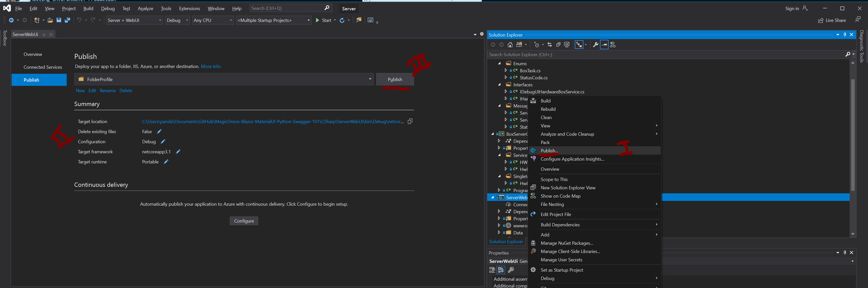868x288 pixels.
Task: Click the Properties wrench icon in Solution Explorer
Action: [595, 45]
